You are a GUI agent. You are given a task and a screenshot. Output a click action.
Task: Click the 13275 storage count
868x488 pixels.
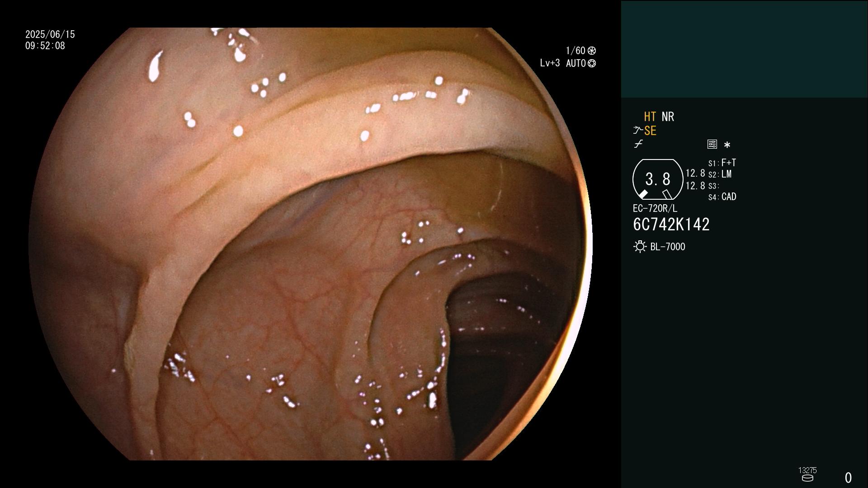[807, 470]
